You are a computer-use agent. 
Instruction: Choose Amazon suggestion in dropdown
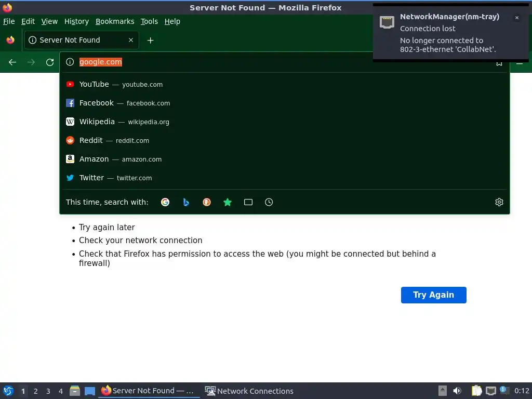(x=285, y=159)
